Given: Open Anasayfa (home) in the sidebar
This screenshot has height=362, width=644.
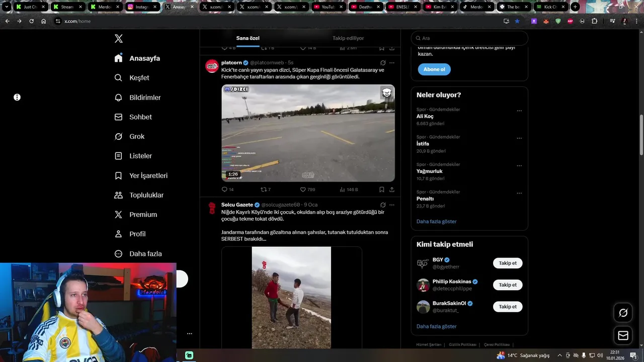Looking at the screenshot, I should click(x=137, y=58).
